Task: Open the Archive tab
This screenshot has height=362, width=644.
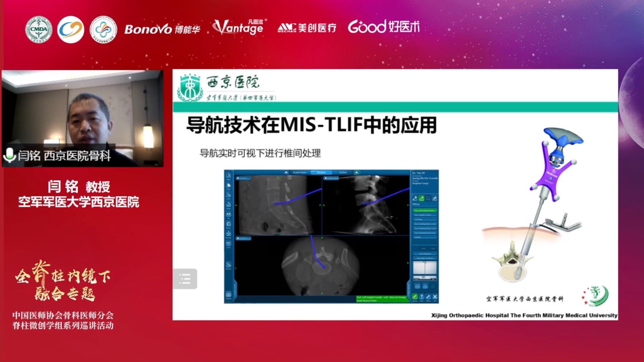Action: (x=343, y=172)
